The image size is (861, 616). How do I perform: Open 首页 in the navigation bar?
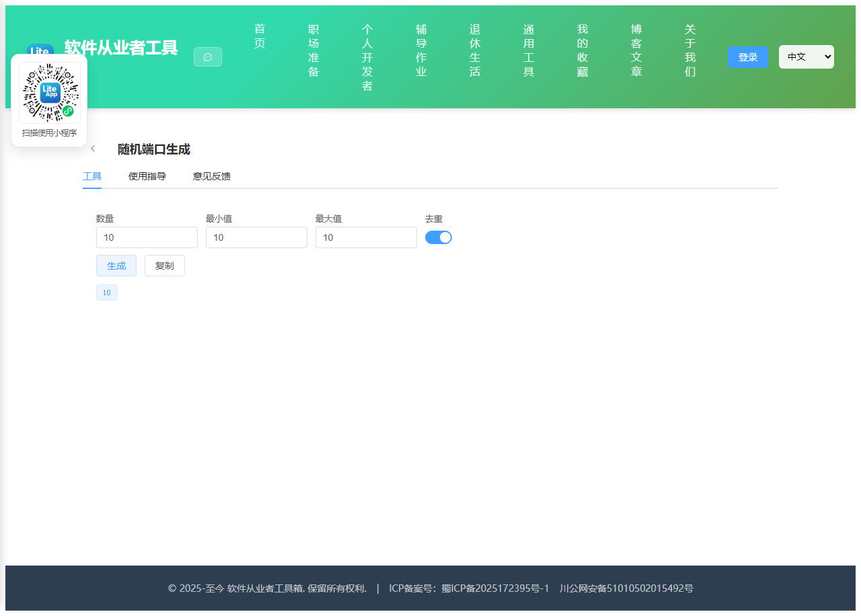[260, 36]
